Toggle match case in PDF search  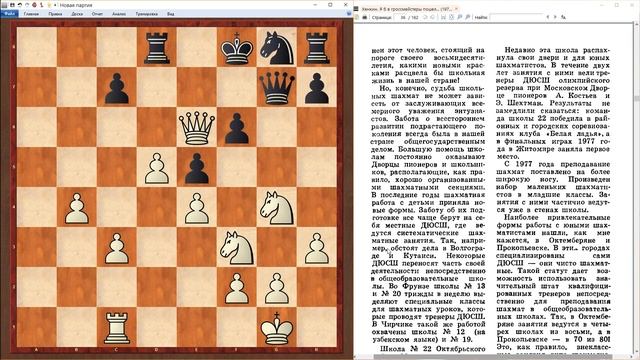(x=563, y=17)
